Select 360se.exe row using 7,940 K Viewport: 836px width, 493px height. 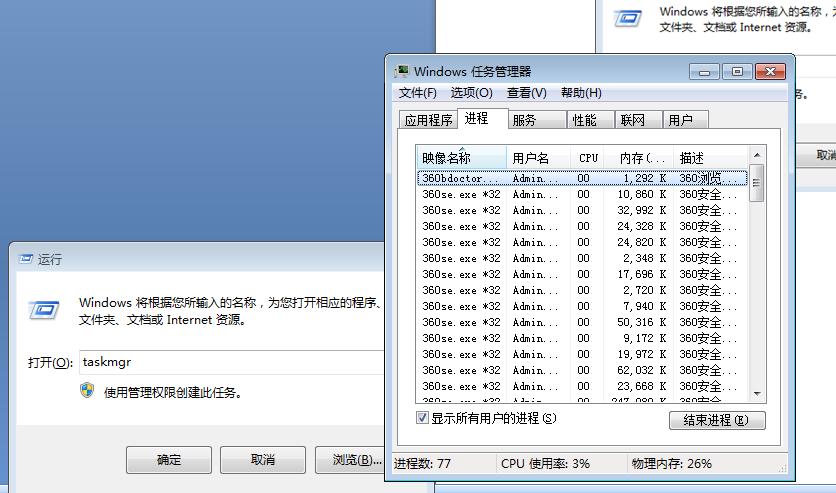(582, 306)
